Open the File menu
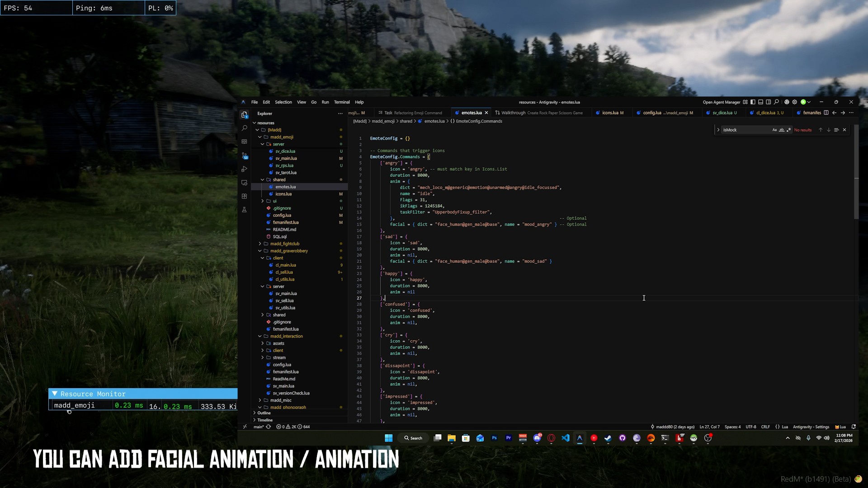The width and height of the screenshot is (868, 488). [x=255, y=103]
